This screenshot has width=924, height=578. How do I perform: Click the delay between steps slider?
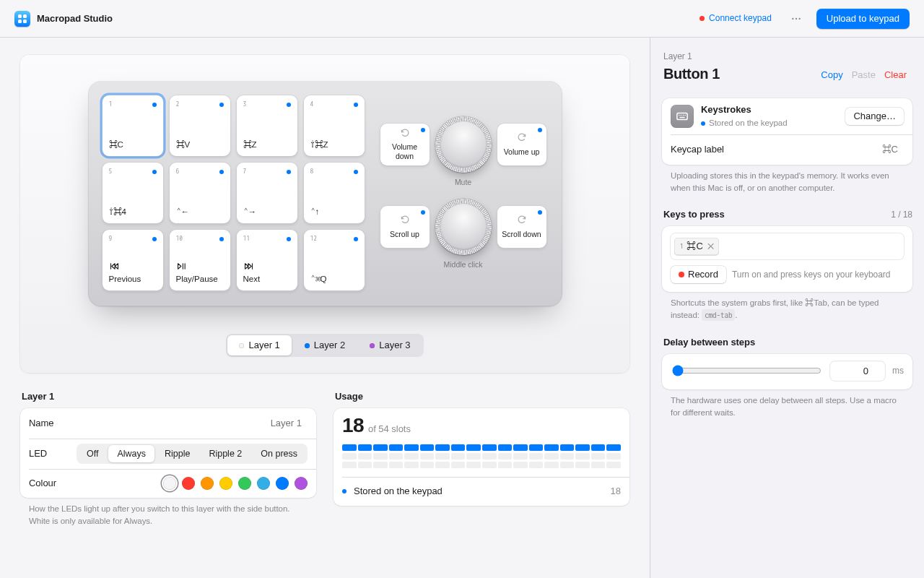coord(746,371)
